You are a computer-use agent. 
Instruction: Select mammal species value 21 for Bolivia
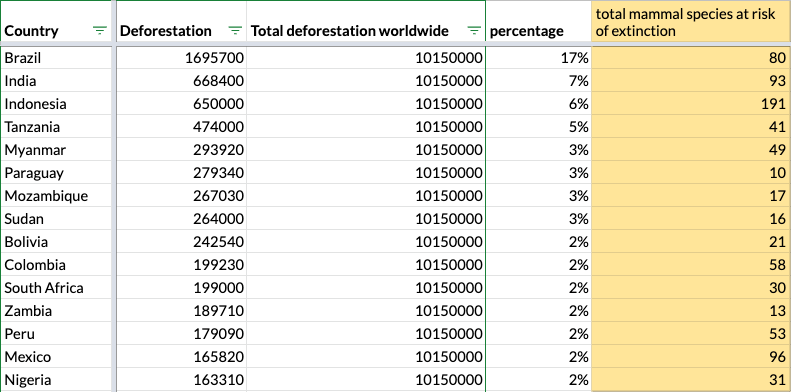691,241
